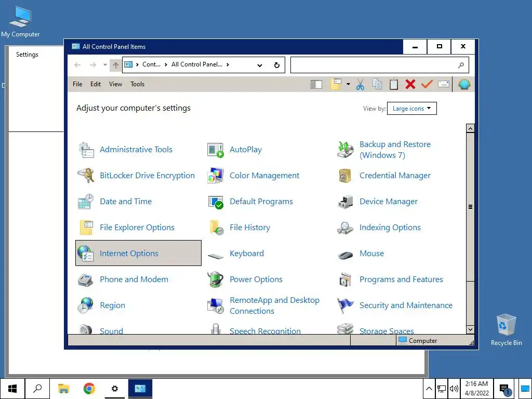Screen dimensions: 532x399
Task: Open File Explorer from the taskbar
Action: point(63,389)
